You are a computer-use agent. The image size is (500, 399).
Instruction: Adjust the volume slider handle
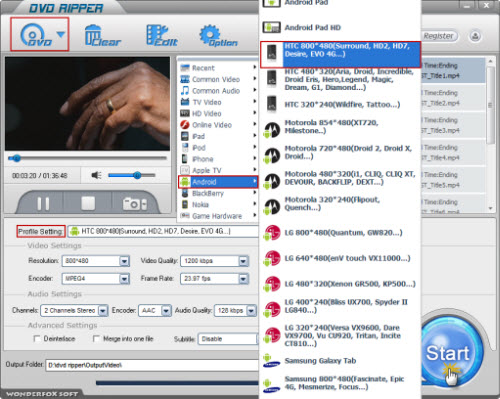point(137,175)
